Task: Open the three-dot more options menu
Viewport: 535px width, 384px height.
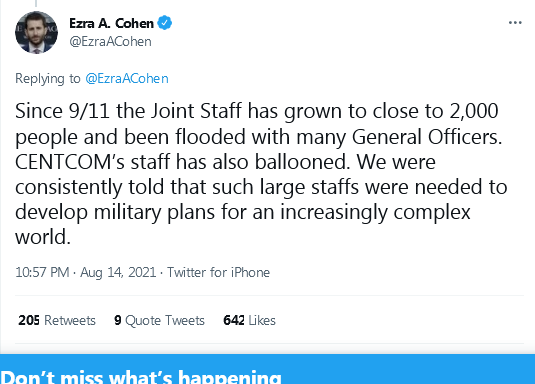Action: pos(515,23)
